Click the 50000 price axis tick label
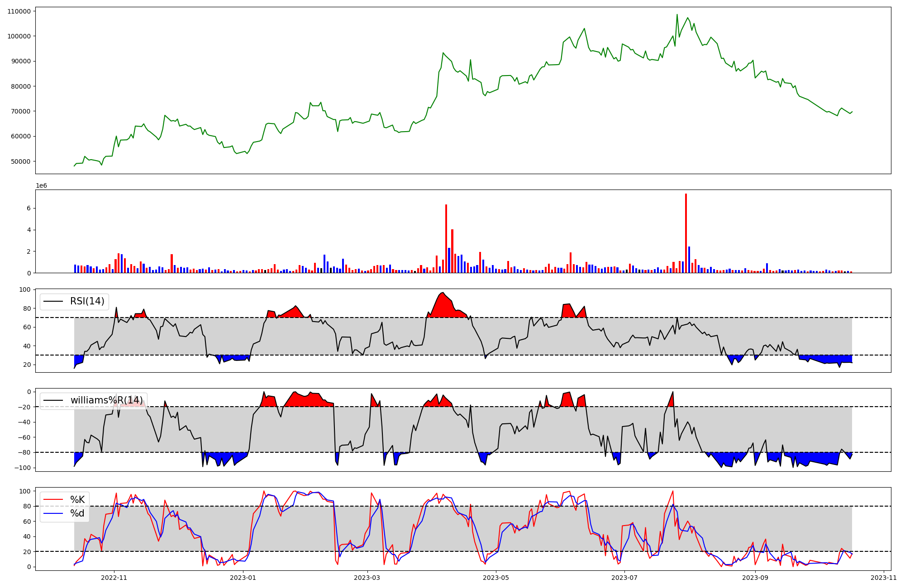Image resolution: width=905 pixels, height=588 pixels. (21, 161)
